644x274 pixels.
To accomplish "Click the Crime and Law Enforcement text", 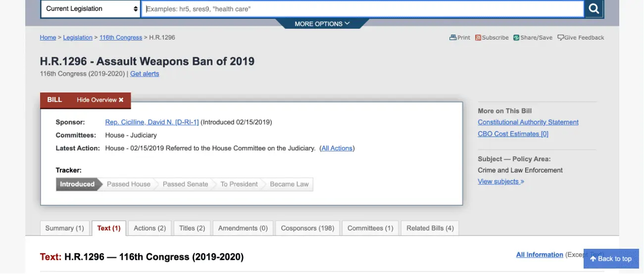I will 520,170.
